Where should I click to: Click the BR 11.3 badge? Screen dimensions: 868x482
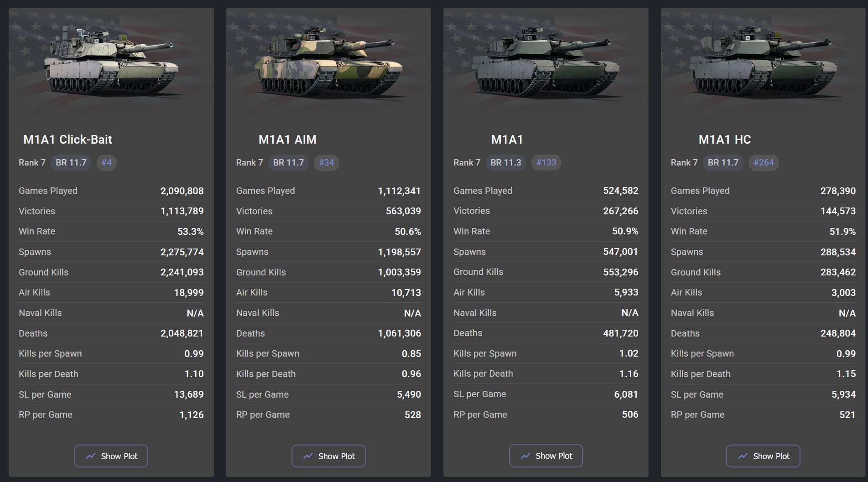click(x=506, y=163)
